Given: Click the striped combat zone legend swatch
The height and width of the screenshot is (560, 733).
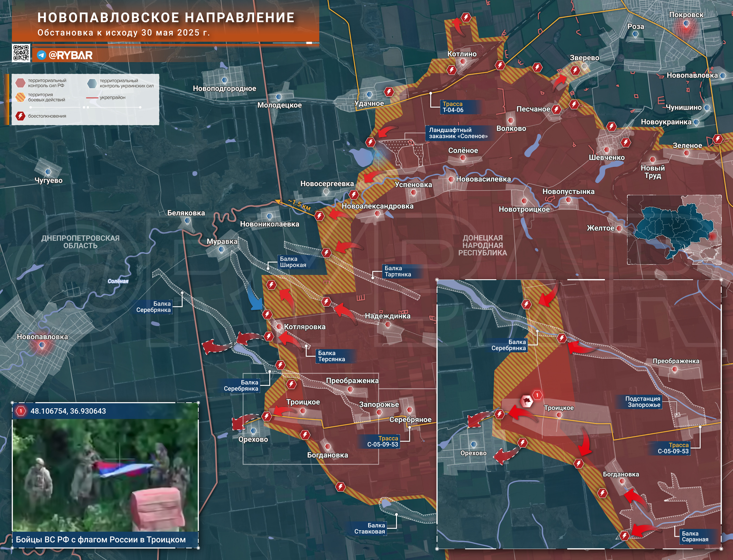Looking at the screenshot, I should pos(21,97).
